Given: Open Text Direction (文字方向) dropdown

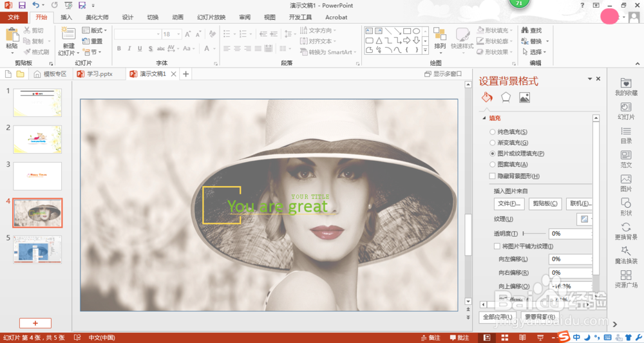Looking at the screenshot, I should coord(318,30).
